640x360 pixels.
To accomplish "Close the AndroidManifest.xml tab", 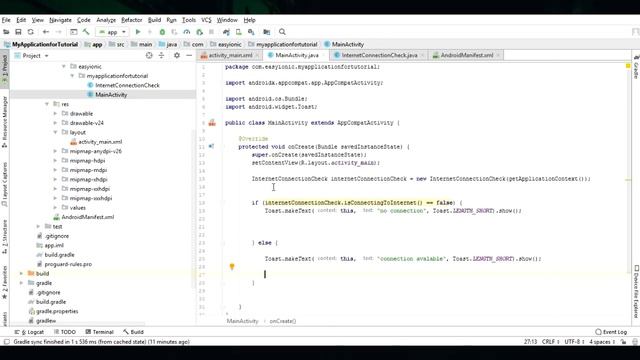I will (x=498, y=56).
